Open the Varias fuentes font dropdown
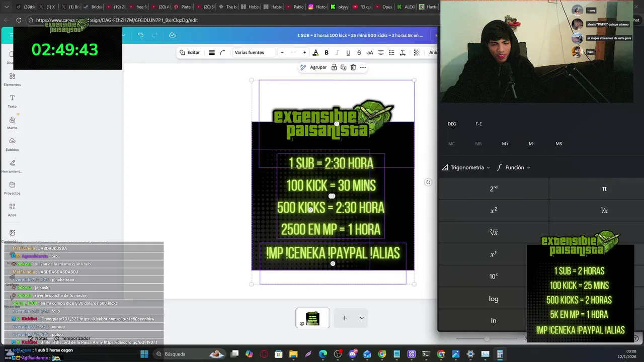644x362 pixels. pos(254,53)
